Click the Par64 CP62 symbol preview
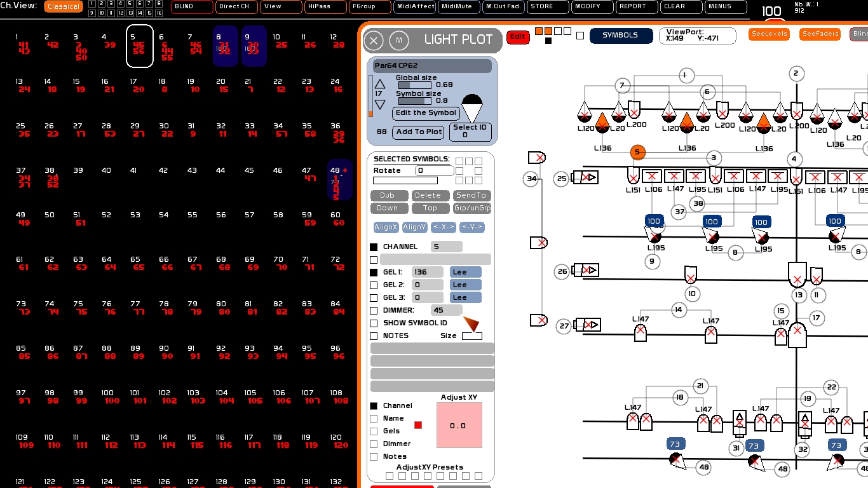The image size is (868, 488). 471,108
